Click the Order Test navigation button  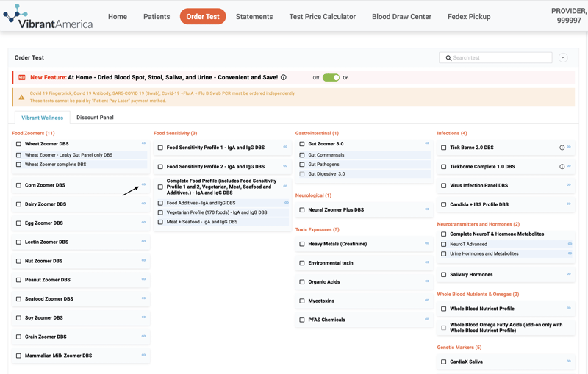pyautogui.click(x=203, y=16)
